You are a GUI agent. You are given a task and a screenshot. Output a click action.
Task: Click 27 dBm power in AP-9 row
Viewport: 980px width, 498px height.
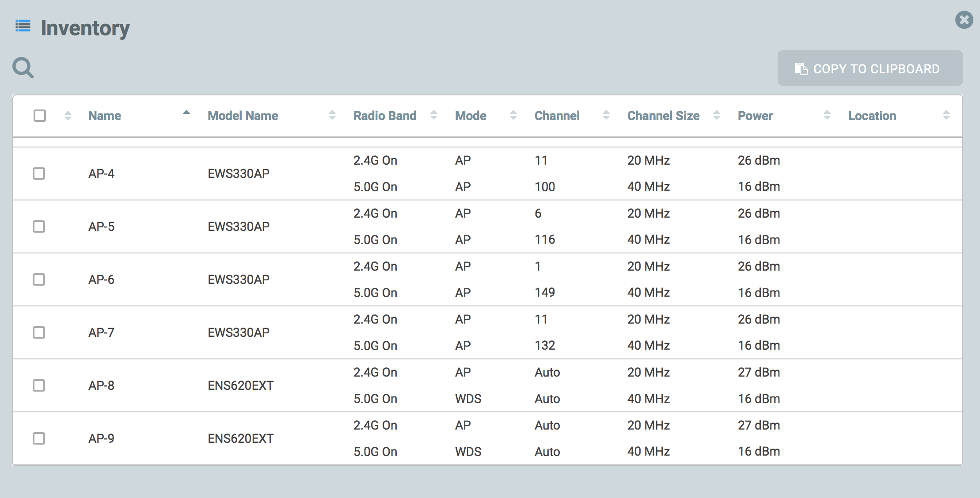[x=759, y=425]
